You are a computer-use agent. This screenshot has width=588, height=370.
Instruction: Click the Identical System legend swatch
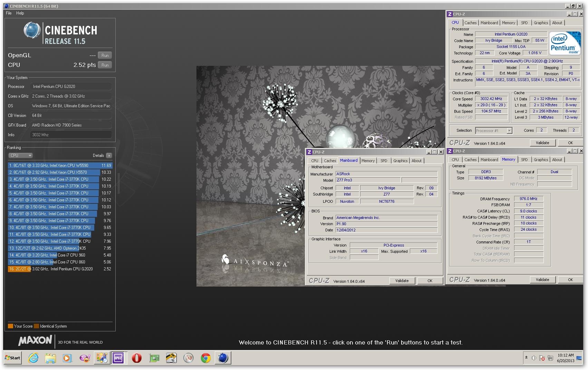[36, 326]
